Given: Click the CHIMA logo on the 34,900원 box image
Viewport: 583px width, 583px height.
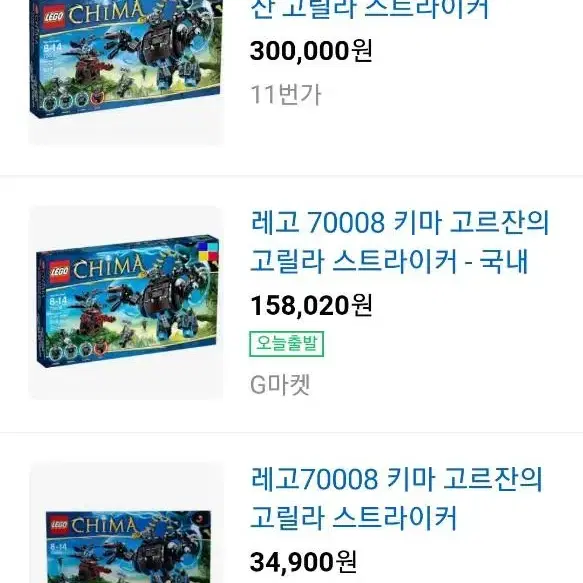Looking at the screenshot, I should [103, 526].
